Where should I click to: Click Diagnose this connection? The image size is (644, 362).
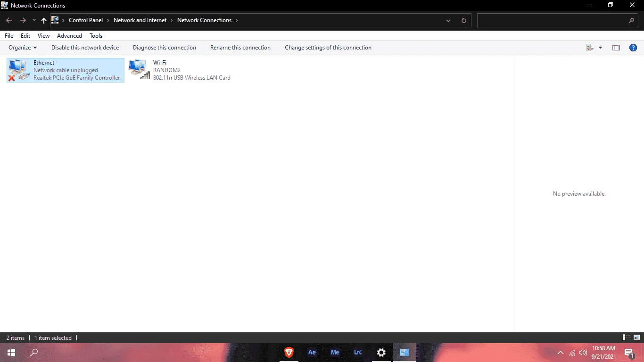point(165,48)
